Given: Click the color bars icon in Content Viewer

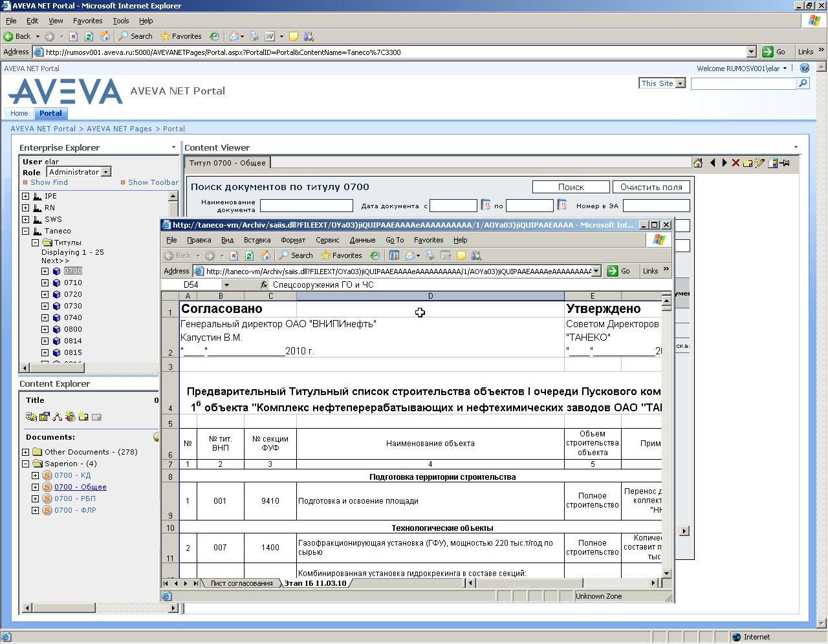Looking at the screenshot, I should 772,163.
